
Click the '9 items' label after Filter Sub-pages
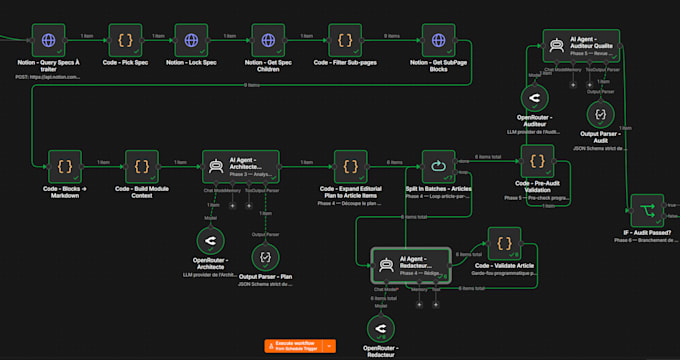tap(392, 36)
